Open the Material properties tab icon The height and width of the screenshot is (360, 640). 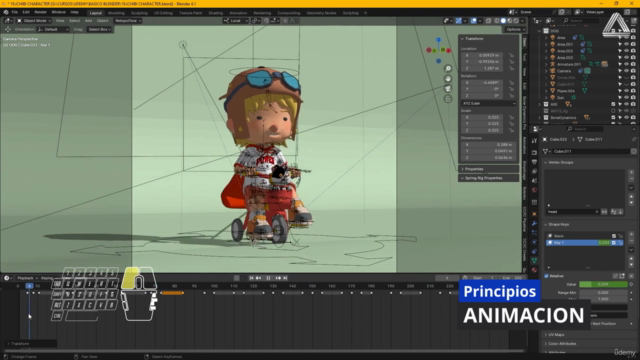pos(534,270)
